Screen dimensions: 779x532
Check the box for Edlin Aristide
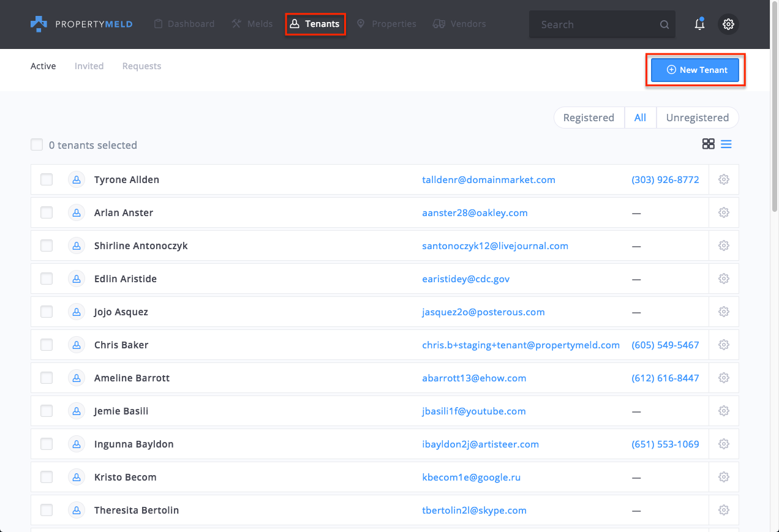point(47,279)
